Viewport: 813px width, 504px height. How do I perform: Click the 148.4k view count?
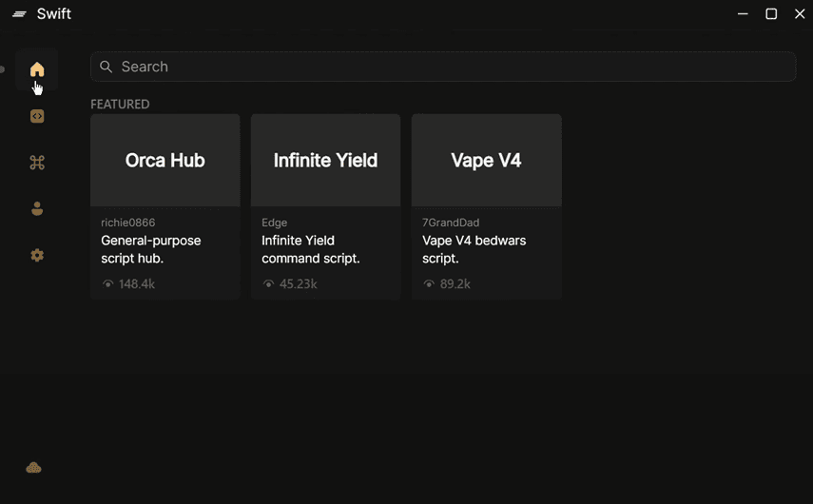click(137, 283)
